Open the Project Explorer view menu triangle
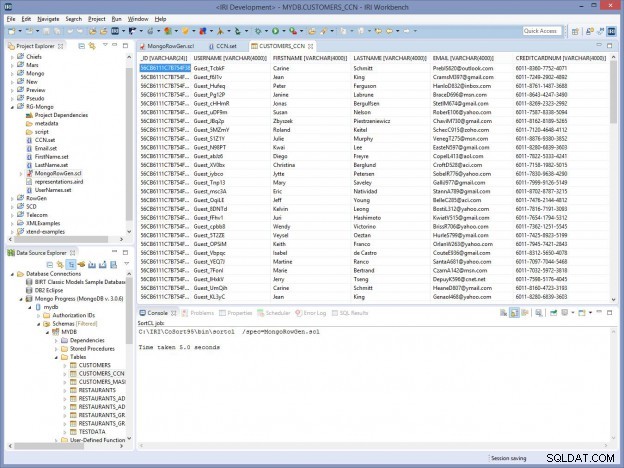Screen dimensions: 624x468 105,45
